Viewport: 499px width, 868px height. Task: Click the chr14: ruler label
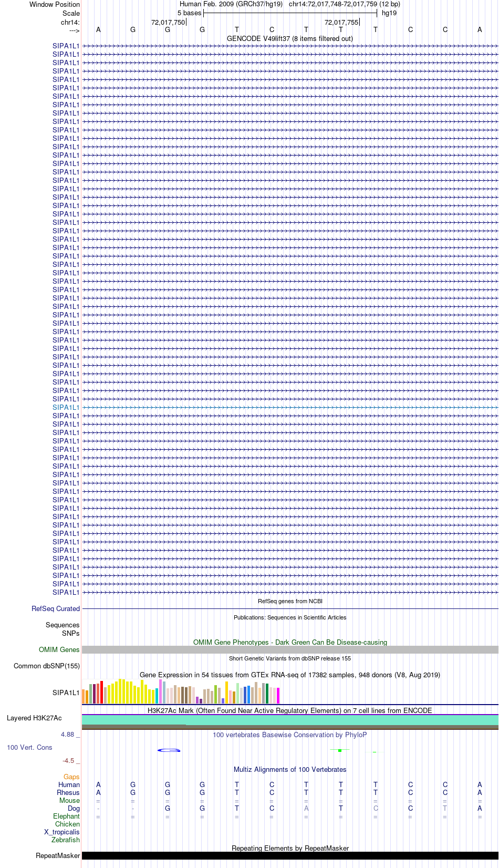[x=70, y=22]
